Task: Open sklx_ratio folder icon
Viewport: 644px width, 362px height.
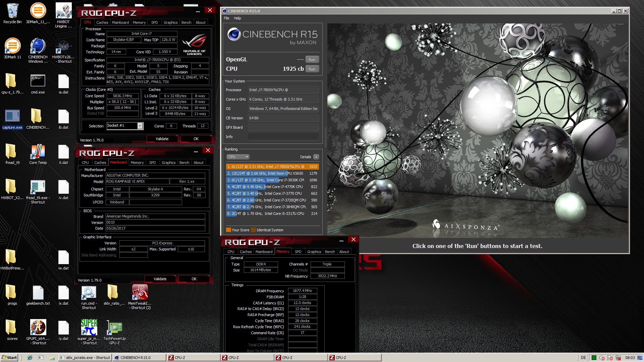Action: 114,295
